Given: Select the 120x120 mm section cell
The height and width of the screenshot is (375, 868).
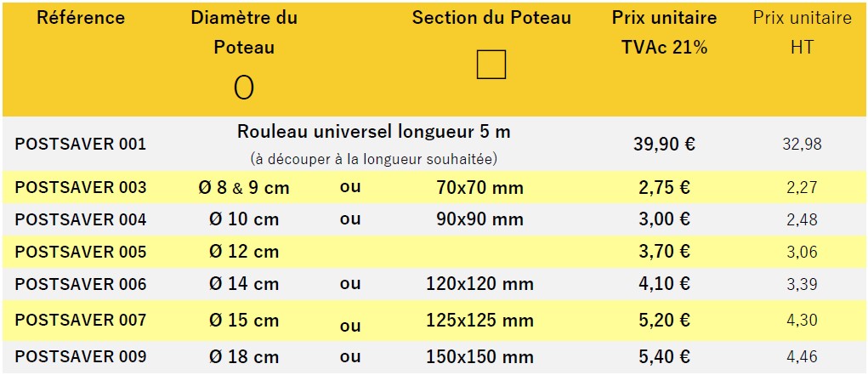Looking at the screenshot, I should 479,284.
